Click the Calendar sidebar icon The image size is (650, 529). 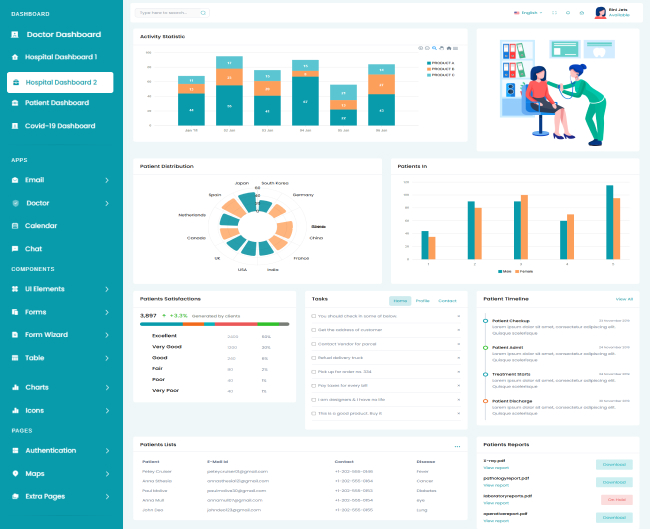(x=15, y=226)
